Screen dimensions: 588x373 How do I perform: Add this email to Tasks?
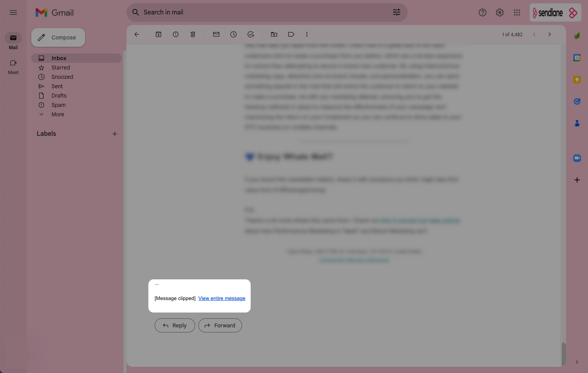251,34
